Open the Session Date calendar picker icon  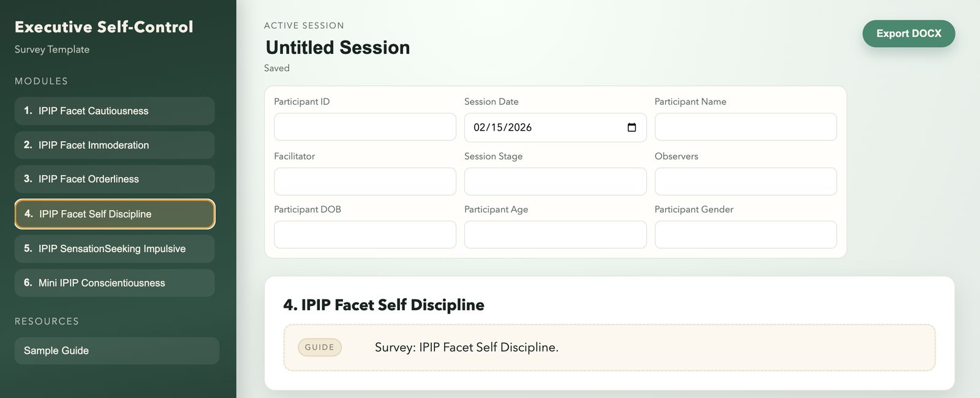pos(631,128)
